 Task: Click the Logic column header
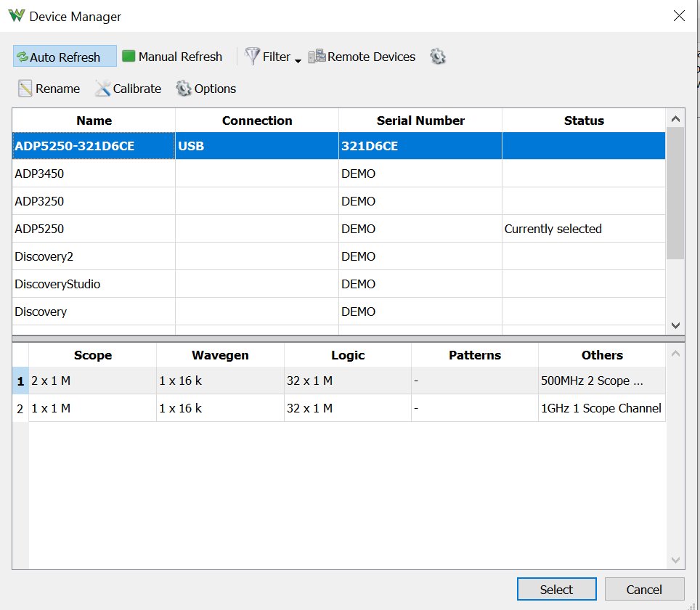click(x=348, y=355)
